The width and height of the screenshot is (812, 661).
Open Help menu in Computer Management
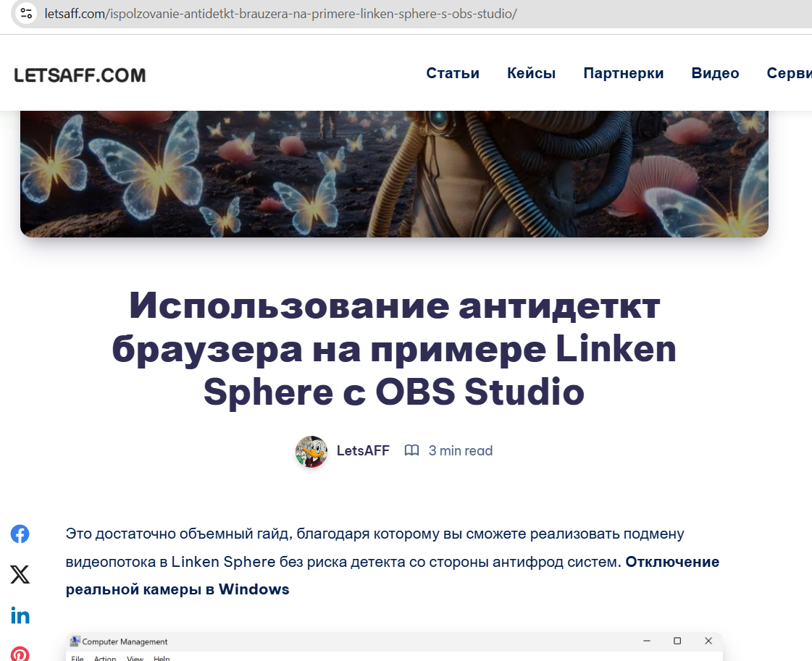point(162,658)
